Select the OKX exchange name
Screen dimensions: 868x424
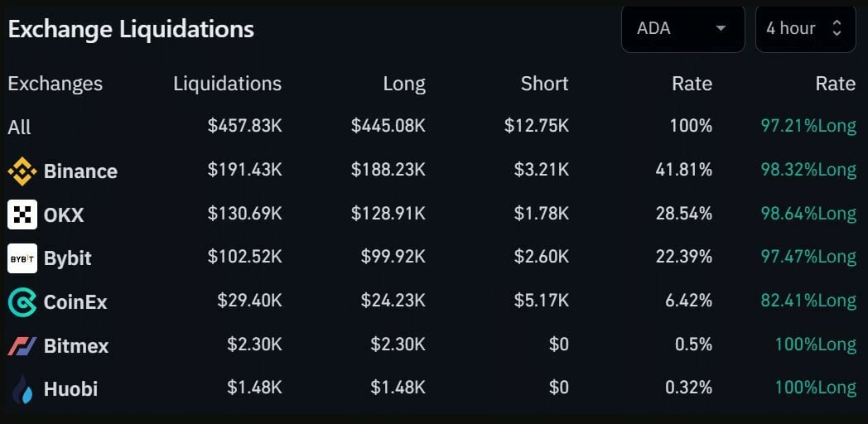64,215
